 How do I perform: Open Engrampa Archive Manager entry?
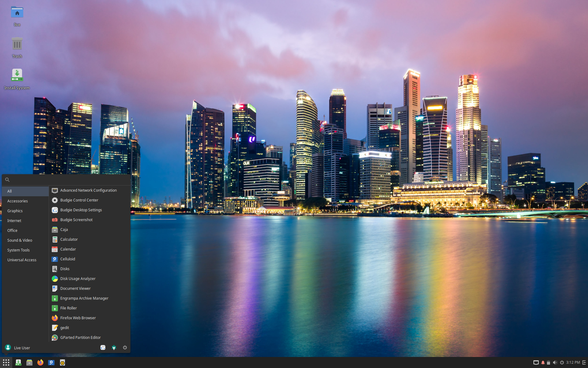pos(89,298)
